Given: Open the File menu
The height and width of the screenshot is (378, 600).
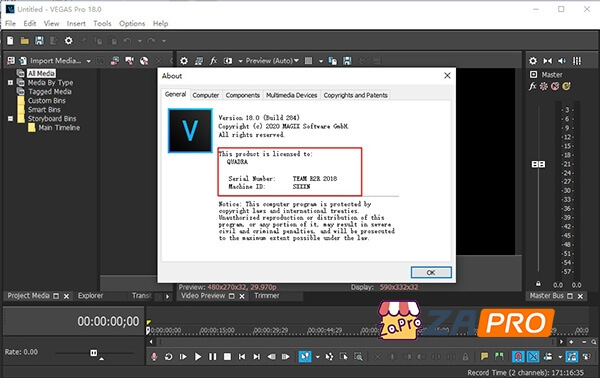Looking at the screenshot, I should 10,23.
